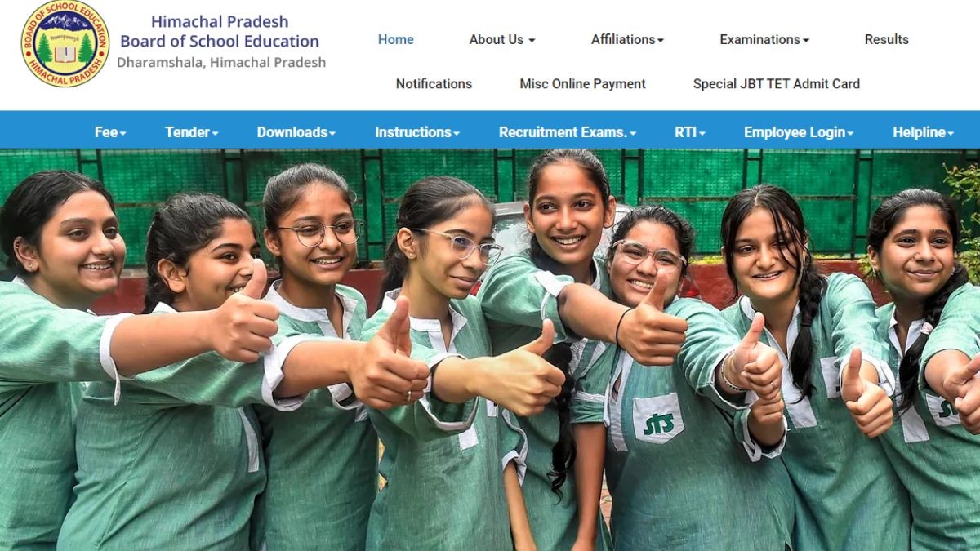Select Misc Online Payment
The height and width of the screenshot is (551, 980).
point(583,83)
